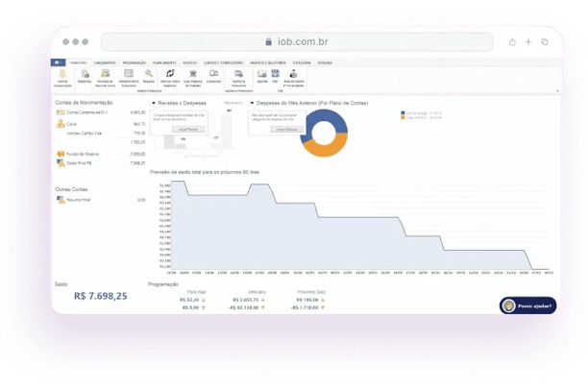Click the iob.com.br address bar

pyautogui.click(x=297, y=41)
